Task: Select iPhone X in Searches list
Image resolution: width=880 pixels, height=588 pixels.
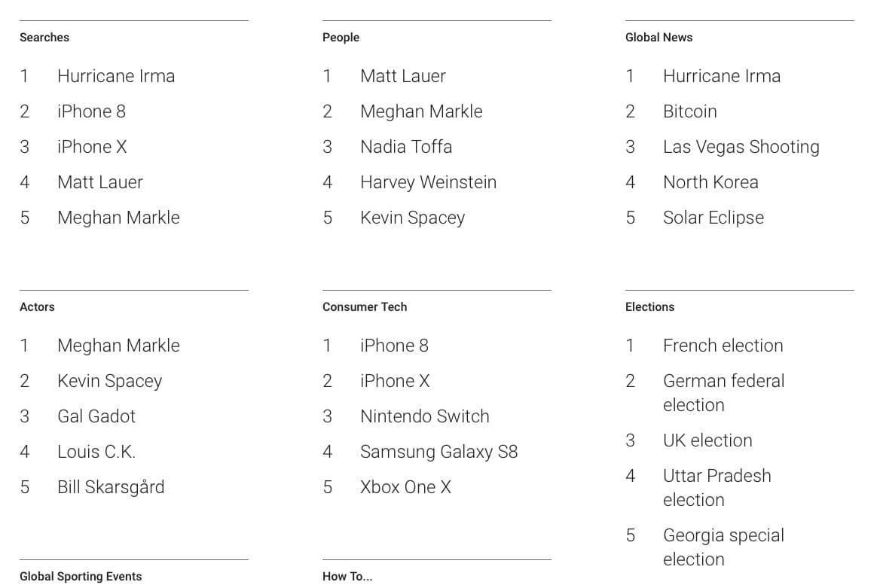Action: click(x=92, y=147)
